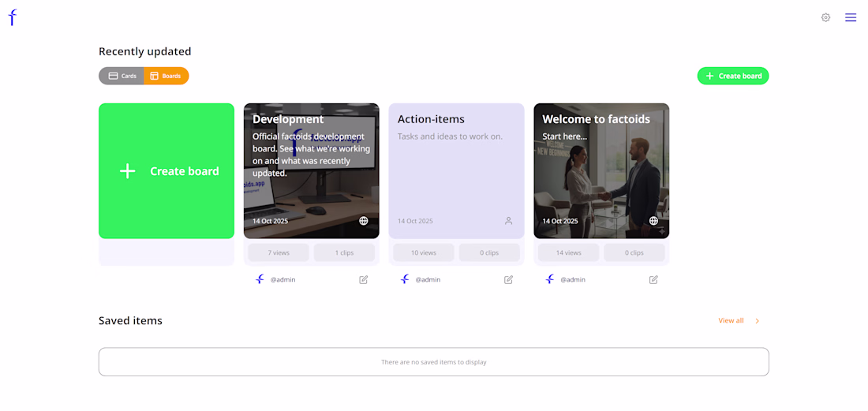Click the admin avatar under Action-items

pyautogui.click(x=405, y=279)
